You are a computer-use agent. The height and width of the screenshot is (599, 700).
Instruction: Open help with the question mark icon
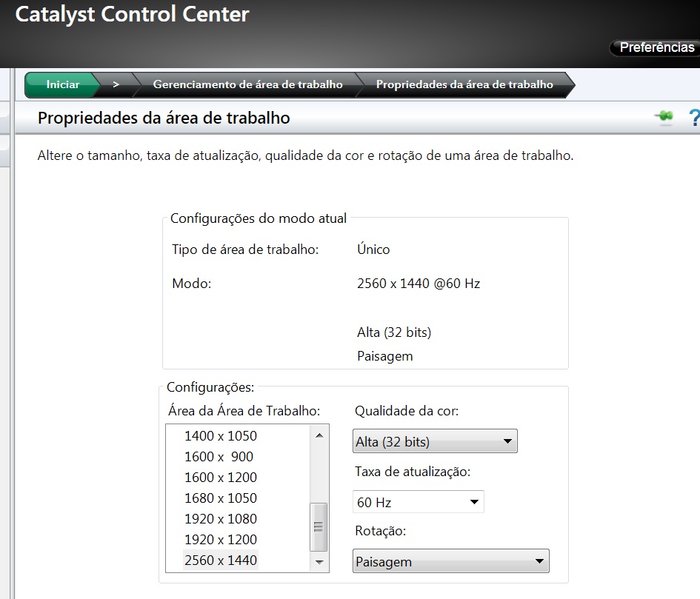(694, 117)
